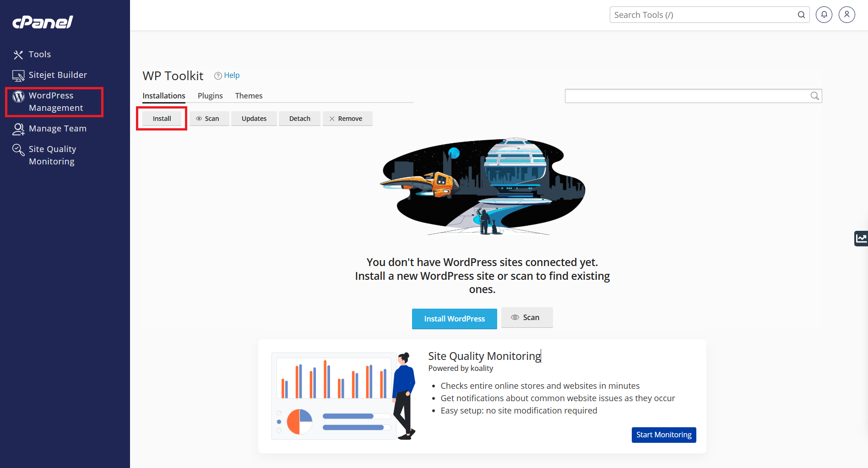Click the blue Install WordPress button

tap(455, 319)
